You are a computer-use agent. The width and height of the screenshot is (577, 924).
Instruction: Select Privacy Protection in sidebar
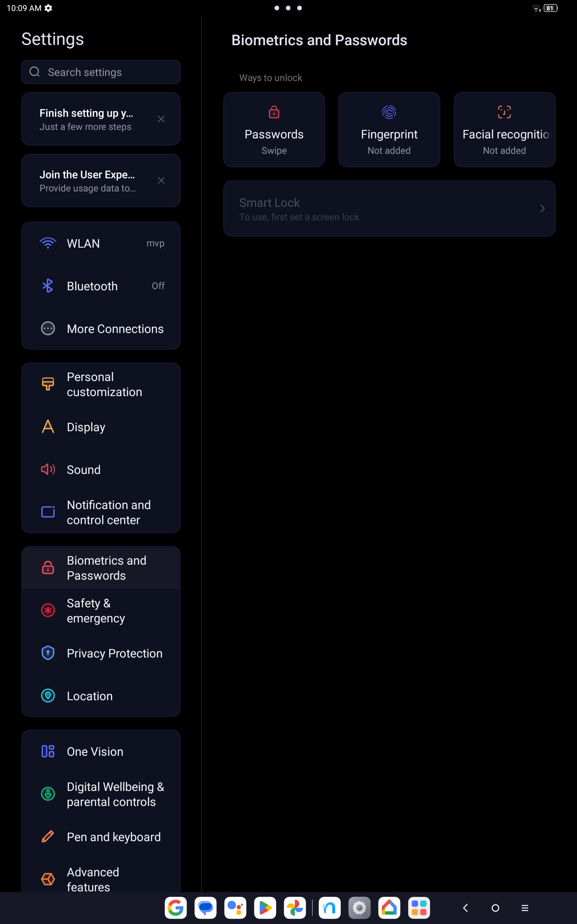click(101, 653)
